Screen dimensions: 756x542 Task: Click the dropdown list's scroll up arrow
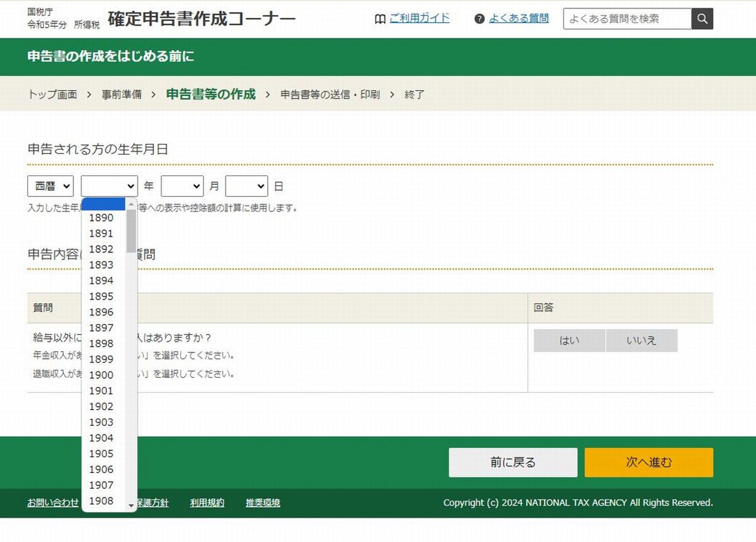tap(131, 205)
